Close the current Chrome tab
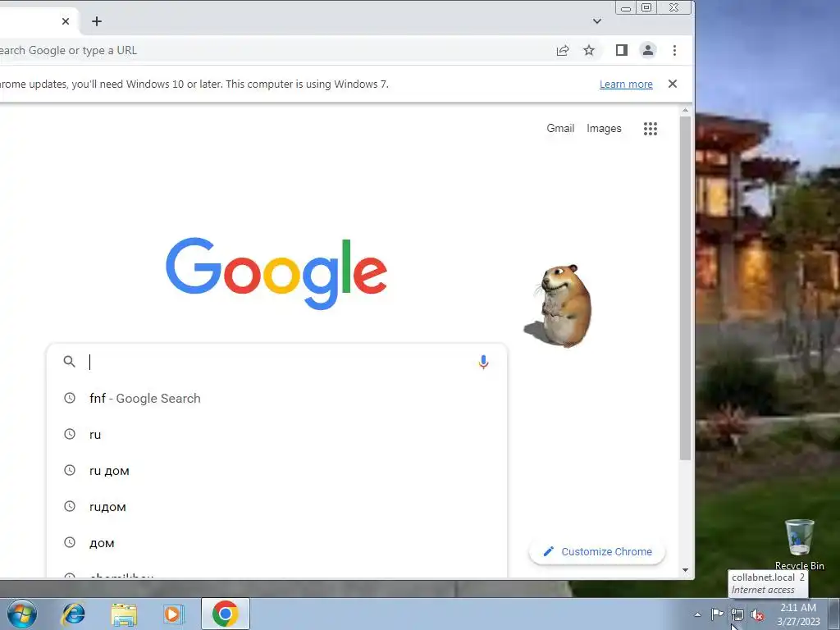This screenshot has height=630, width=840. pos(66,21)
